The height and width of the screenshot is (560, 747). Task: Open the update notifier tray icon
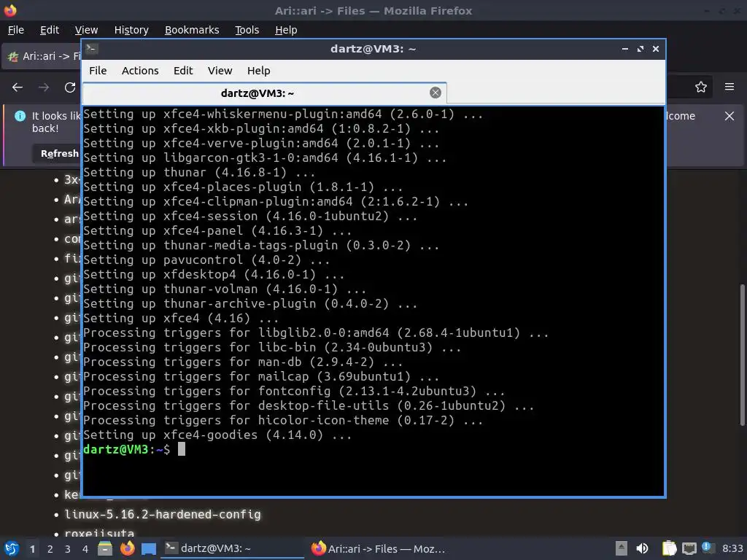pos(708,548)
